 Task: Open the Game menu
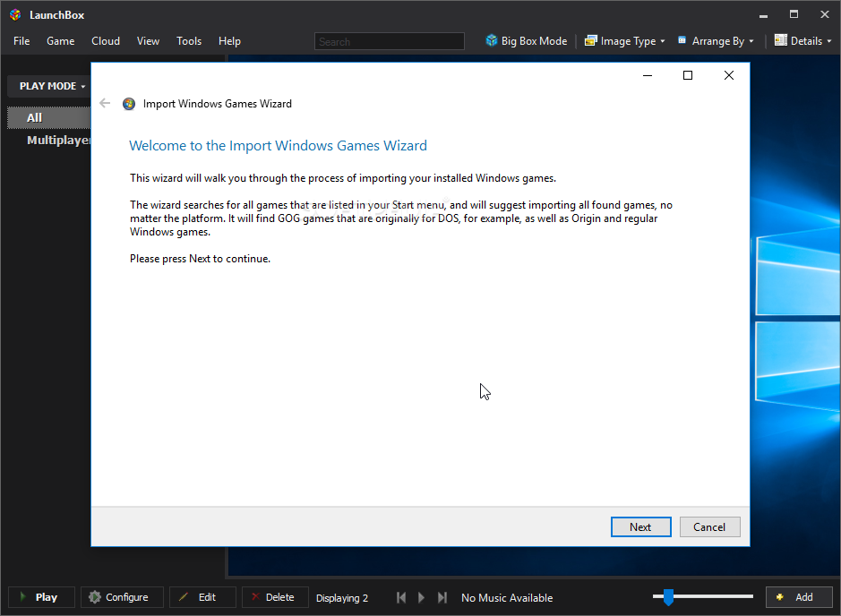[61, 41]
